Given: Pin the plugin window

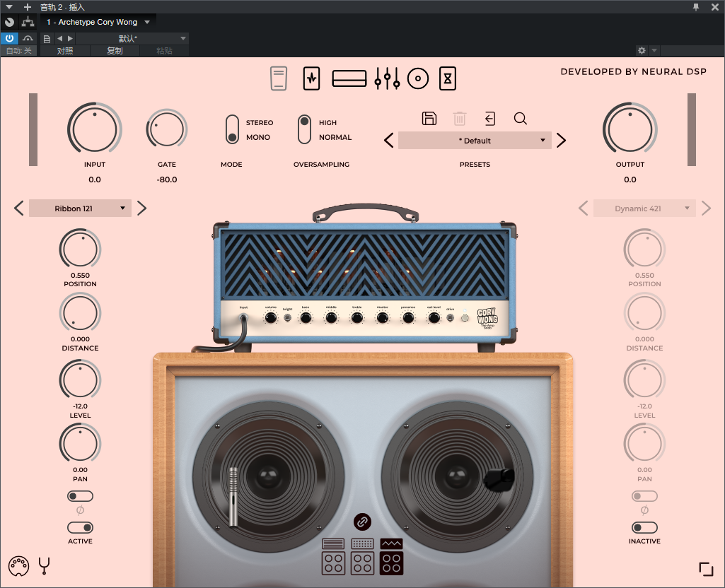Looking at the screenshot, I should point(696,7).
